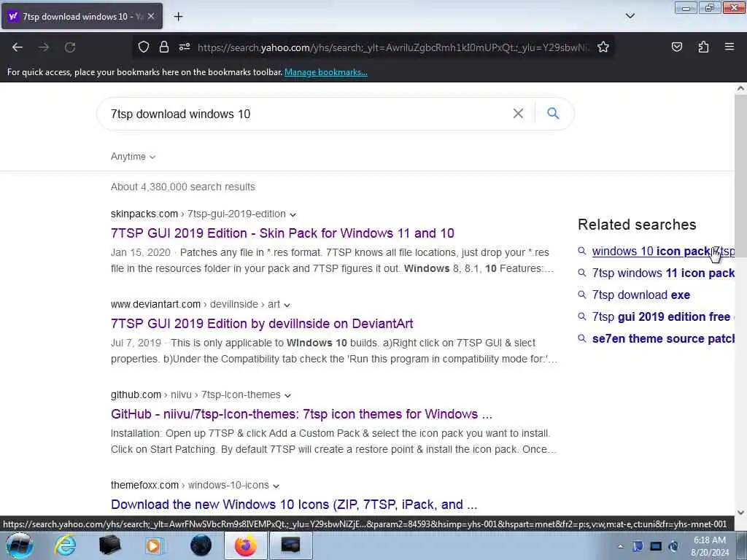Open the dark monitor app taskbar icon
This screenshot has width=747, height=560.
[x=290, y=545]
